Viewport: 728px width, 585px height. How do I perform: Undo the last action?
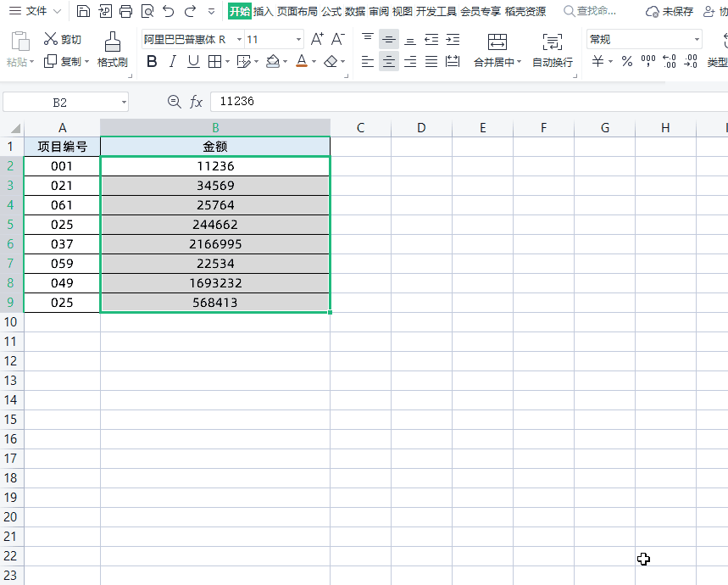coord(169,11)
